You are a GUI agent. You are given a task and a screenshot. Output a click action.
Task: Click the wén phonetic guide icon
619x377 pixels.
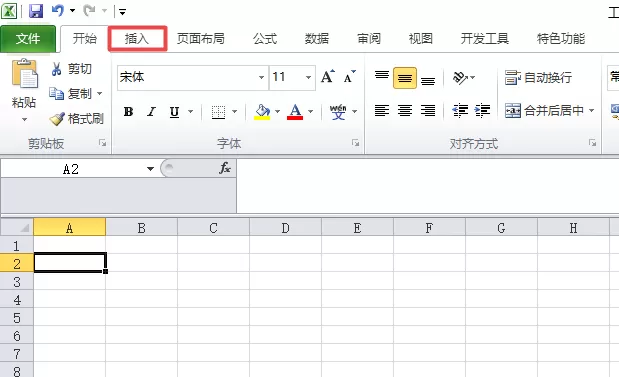(338, 112)
